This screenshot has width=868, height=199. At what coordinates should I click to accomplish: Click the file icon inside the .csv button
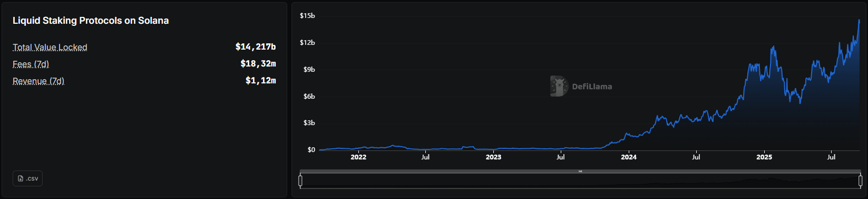pos(21,178)
